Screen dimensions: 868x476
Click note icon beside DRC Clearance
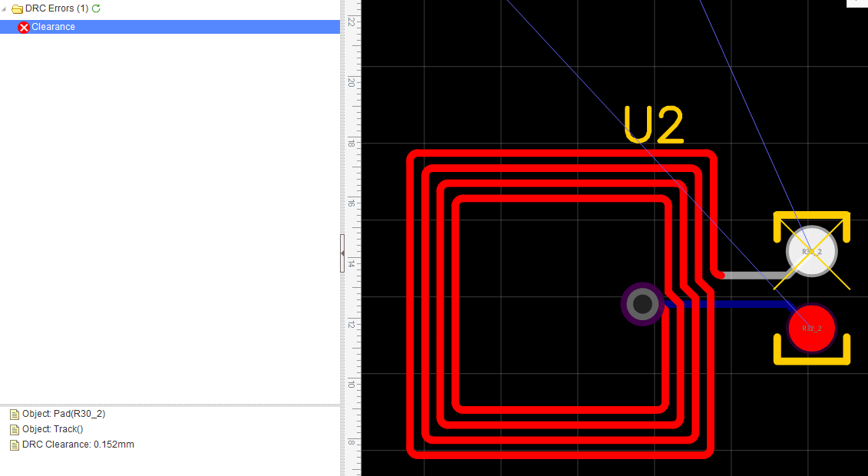pyautogui.click(x=15, y=445)
